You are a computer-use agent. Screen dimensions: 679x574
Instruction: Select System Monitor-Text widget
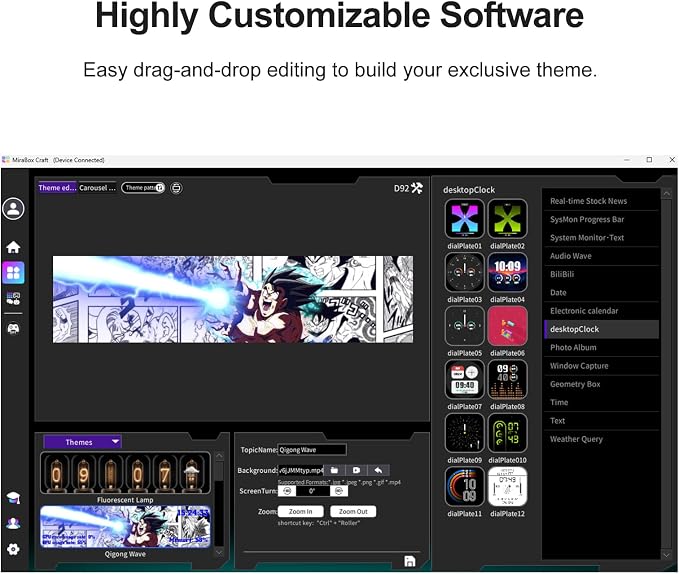coord(601,238)
